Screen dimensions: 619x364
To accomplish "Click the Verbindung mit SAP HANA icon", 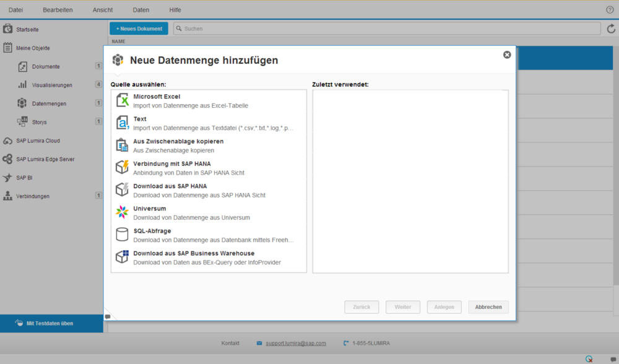I will coord(122,167).
